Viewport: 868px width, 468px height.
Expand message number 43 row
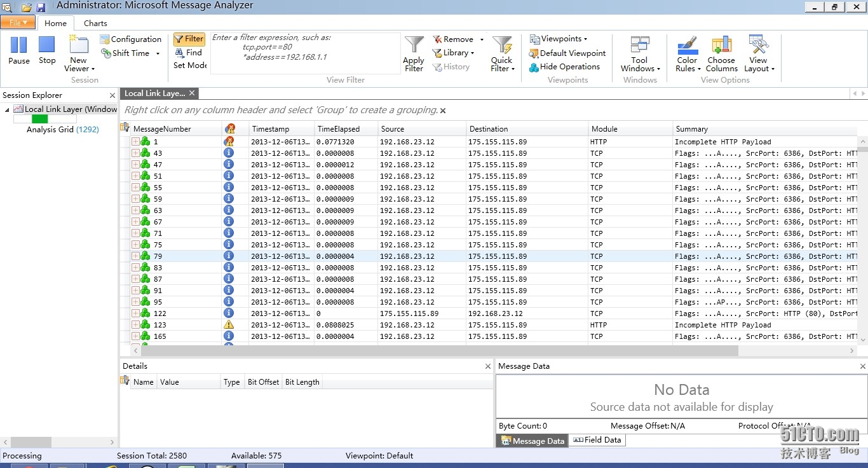[x=135, y=153]
